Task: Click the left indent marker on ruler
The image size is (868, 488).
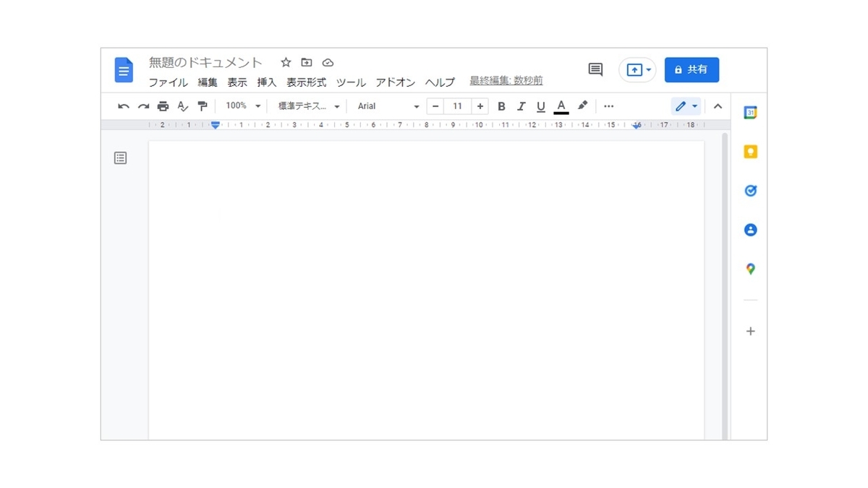Action: pyautogui.click(x=215, y=126)
